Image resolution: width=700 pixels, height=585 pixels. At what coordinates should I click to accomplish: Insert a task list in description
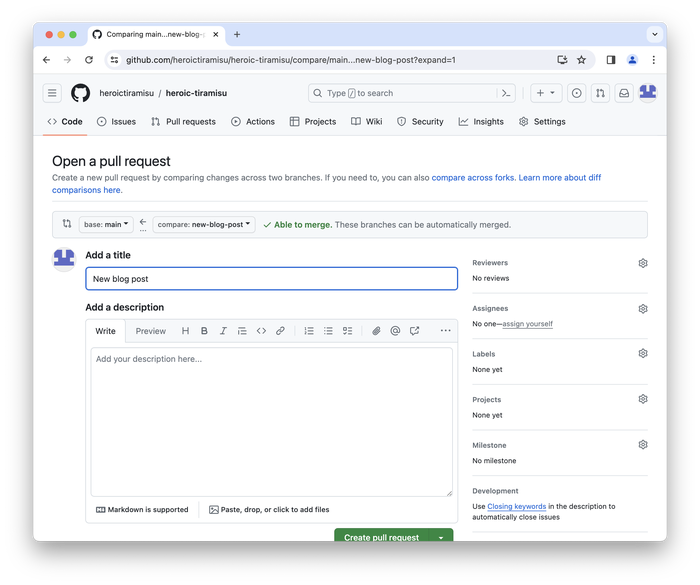tap(347, 331)
